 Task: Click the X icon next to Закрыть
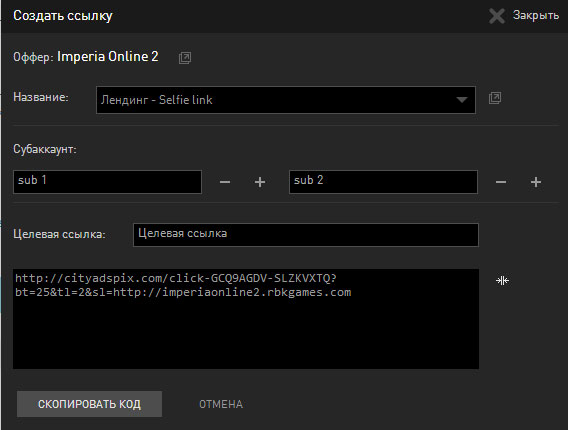[x=497, y=16]
